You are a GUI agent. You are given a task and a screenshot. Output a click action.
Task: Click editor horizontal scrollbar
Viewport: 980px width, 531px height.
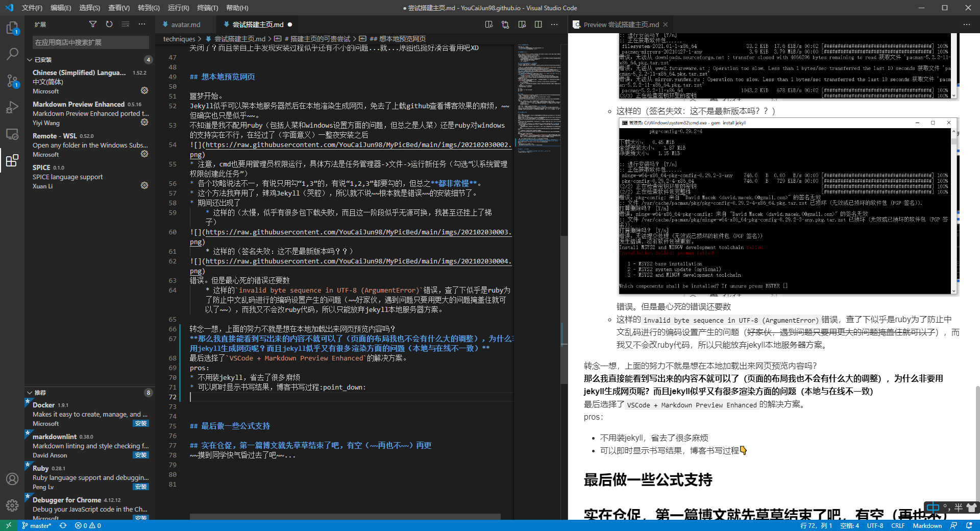click(345, 517)
